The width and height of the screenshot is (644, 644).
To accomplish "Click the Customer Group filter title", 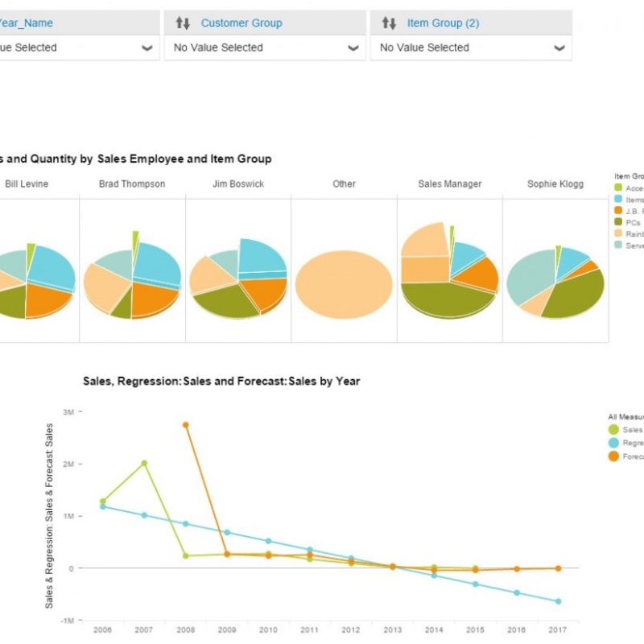I will (242, 23).
